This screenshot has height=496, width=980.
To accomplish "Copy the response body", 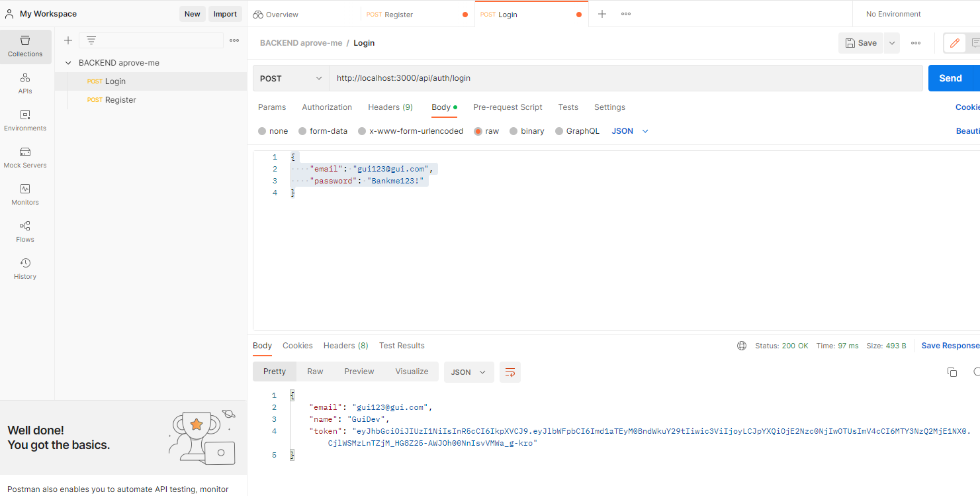I will click(x=952, y=372).
